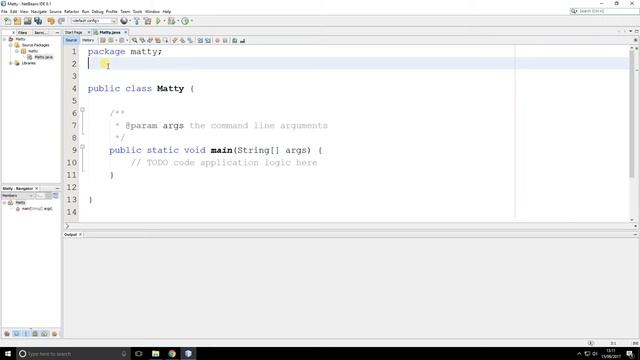Switch to the Files panel tab
The width and height of the screenshot is (640, 360).
point(22,32)
